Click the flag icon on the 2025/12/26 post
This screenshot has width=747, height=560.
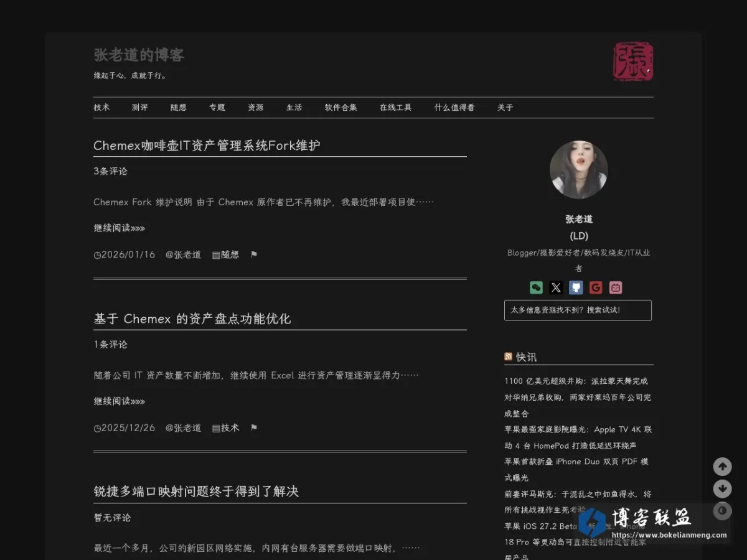point(254,427)
